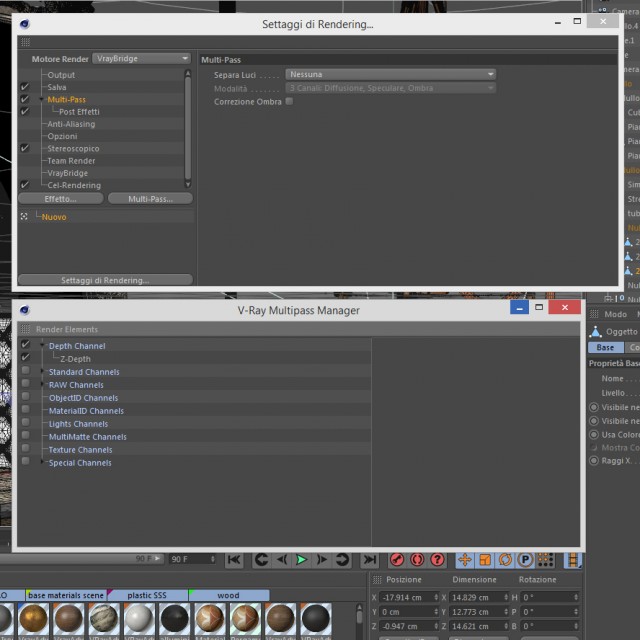Expand the RAW Channels group
The width and height of the screenshot is (640, 640).
pyautogui.click(x=42, y=384)
